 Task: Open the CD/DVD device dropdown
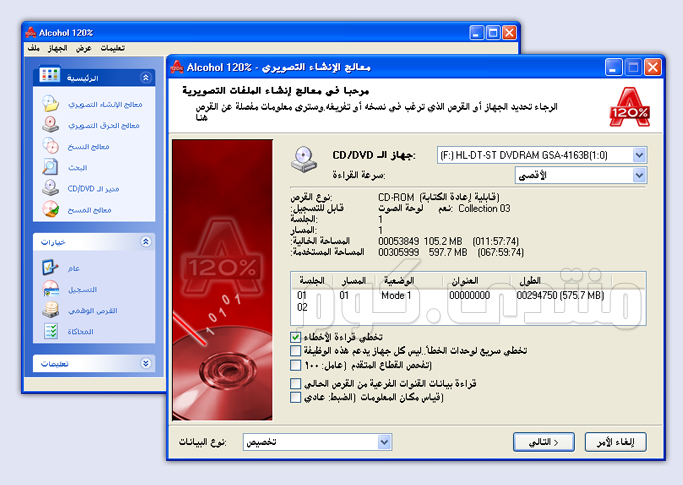pyautogui.click(x=639, y=155)
